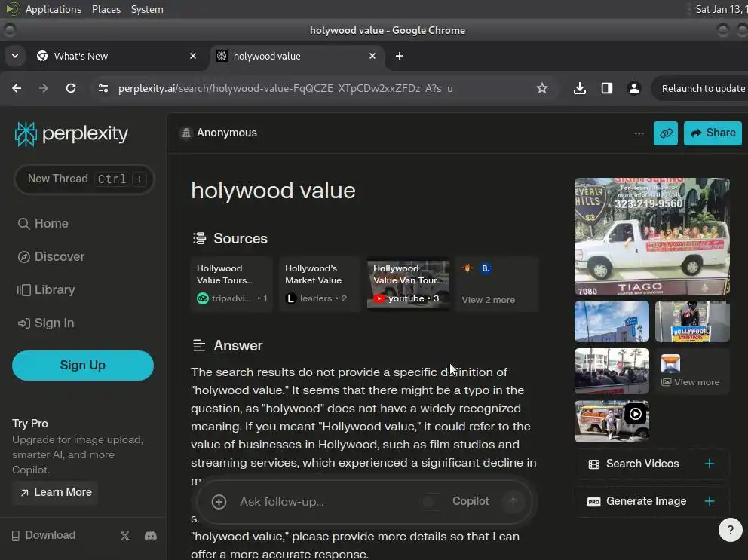Reload the current page
The width and height of the screenshot is (748, 560).
(71, 88)
